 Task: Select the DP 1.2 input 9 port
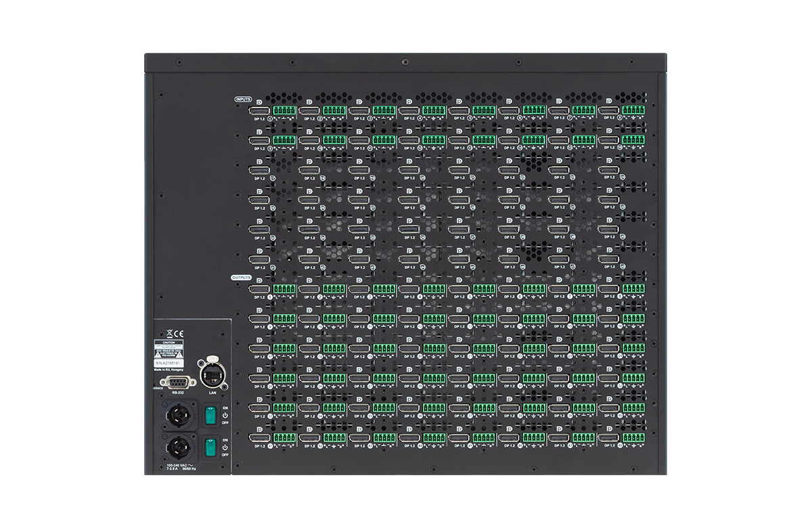(259, 141)
